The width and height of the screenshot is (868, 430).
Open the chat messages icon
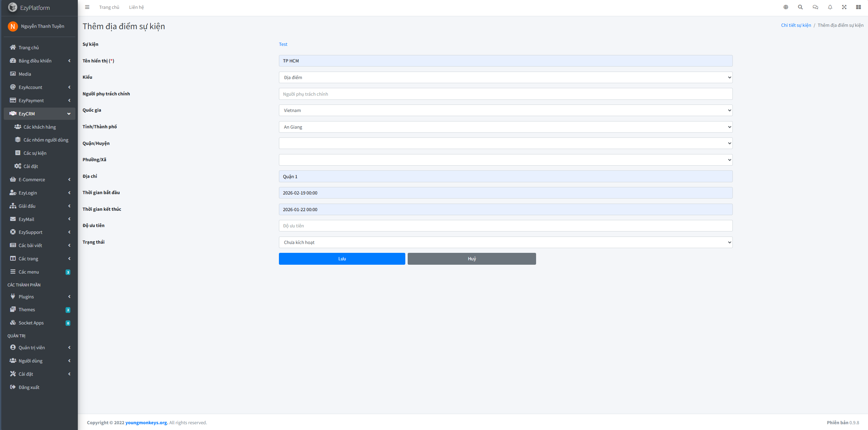pos(815,7)
